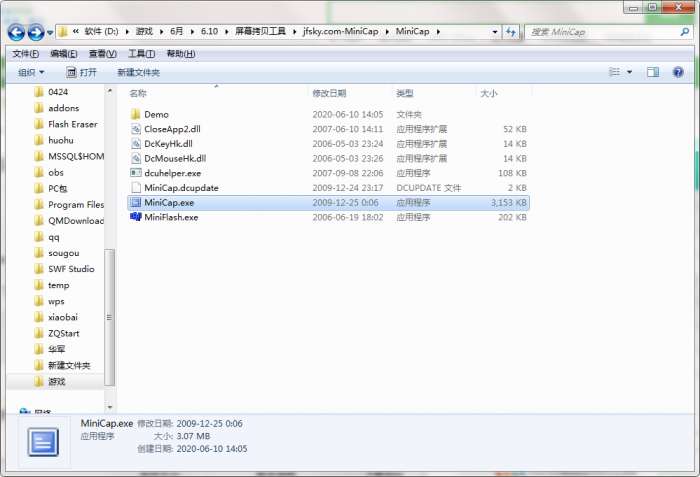Click the sougou folder icon in sidebar
The width and height of the screenshot is (700, 477).
39,253
